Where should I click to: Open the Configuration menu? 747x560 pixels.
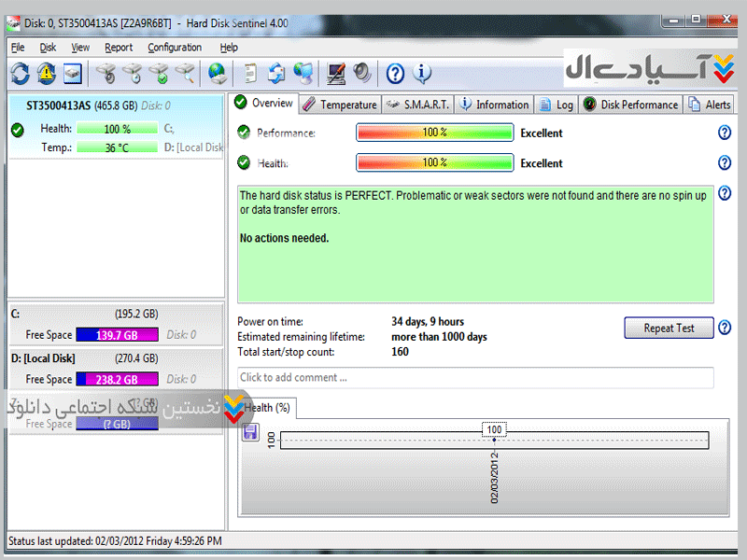[175, 48]
